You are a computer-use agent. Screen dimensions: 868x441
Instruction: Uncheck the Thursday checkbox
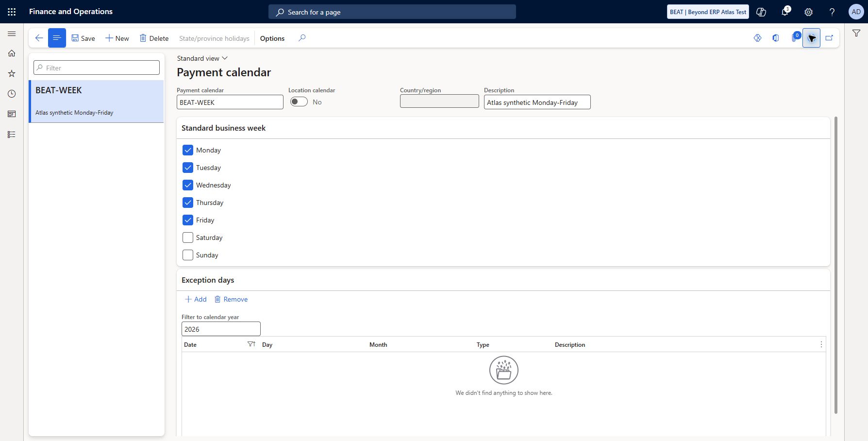[188, 203]
